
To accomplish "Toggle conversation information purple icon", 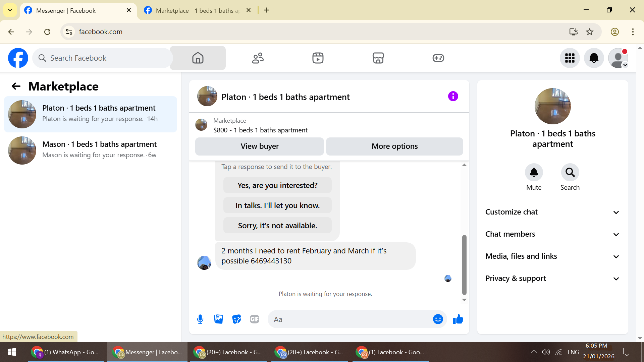I will tap(453, 97).
